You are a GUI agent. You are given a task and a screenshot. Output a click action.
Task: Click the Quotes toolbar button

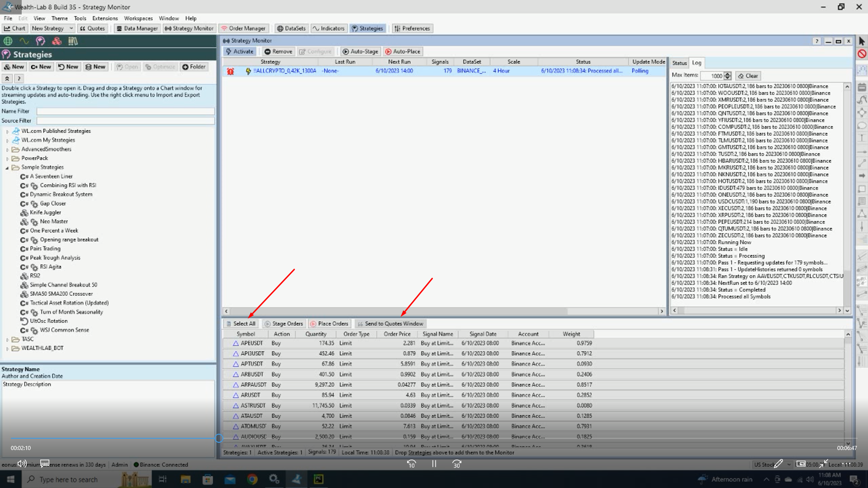[x=92, y=28]
